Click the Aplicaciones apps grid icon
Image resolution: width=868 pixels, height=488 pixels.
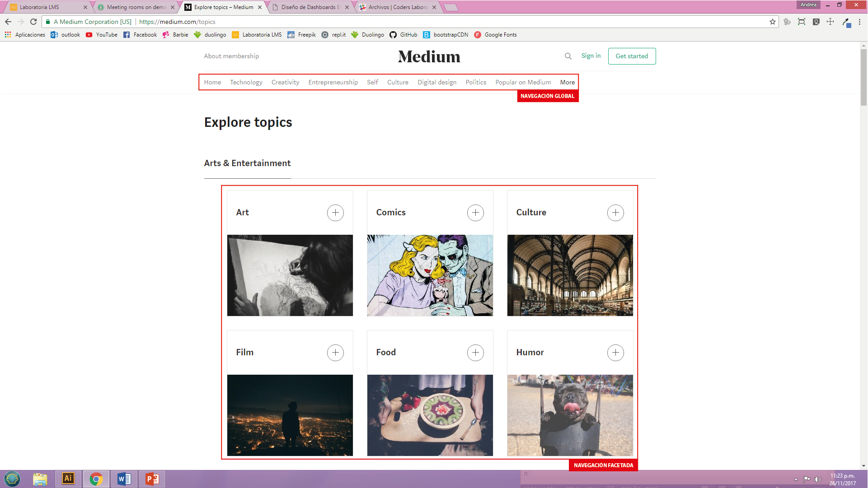tap(8, 35)
